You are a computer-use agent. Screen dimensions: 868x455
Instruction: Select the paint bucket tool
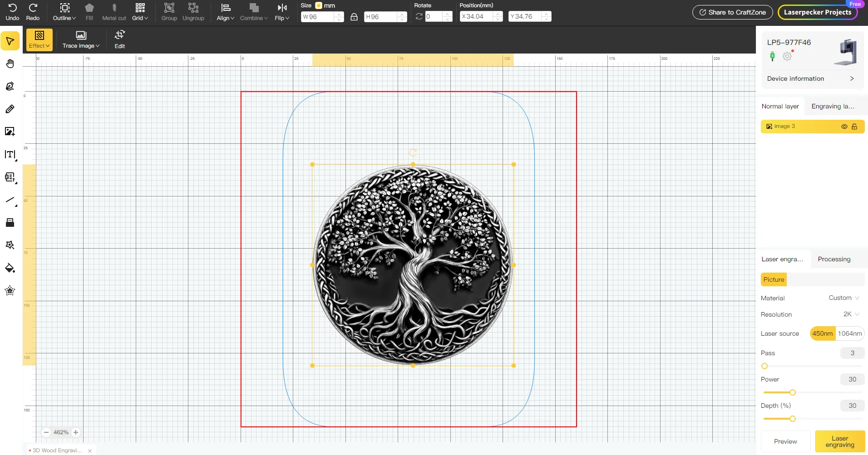[10, 268]
